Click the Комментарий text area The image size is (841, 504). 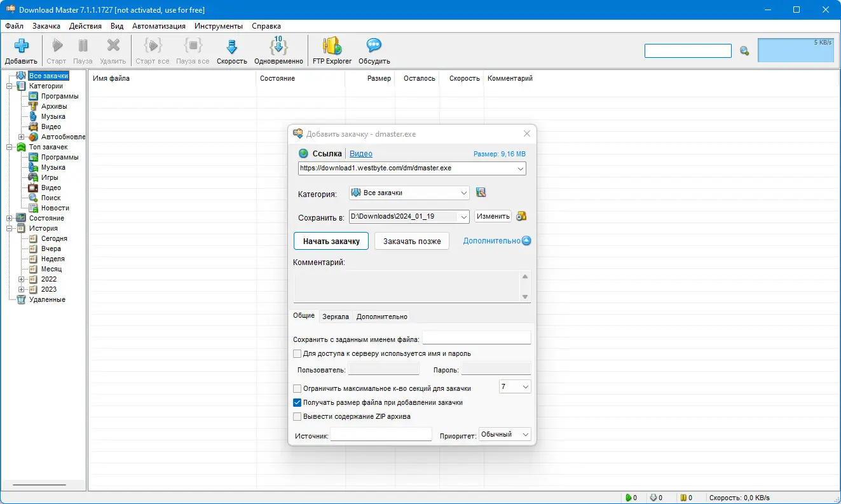click(407, 286)
